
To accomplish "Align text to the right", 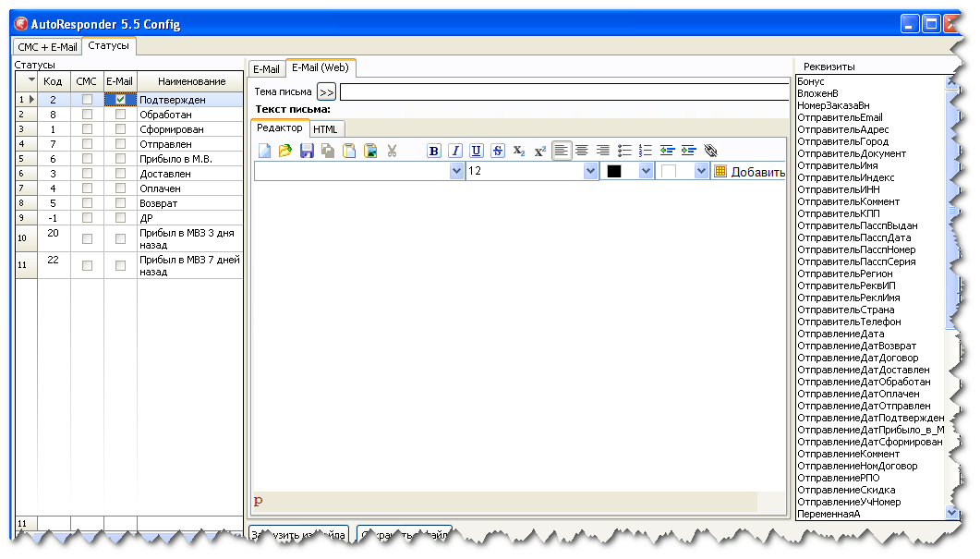I will (603, 151).
